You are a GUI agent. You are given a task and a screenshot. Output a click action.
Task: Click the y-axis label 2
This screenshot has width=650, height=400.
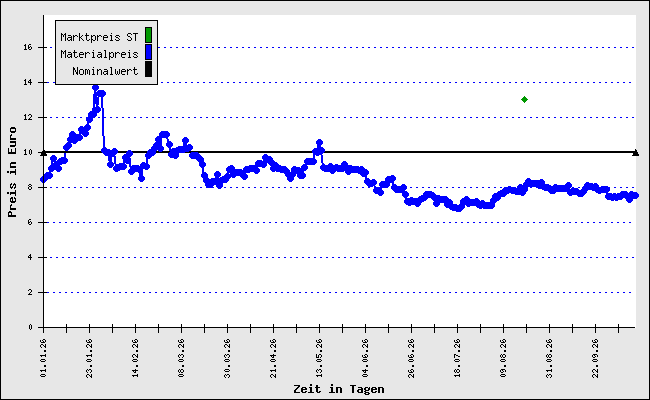pos(30,293)
